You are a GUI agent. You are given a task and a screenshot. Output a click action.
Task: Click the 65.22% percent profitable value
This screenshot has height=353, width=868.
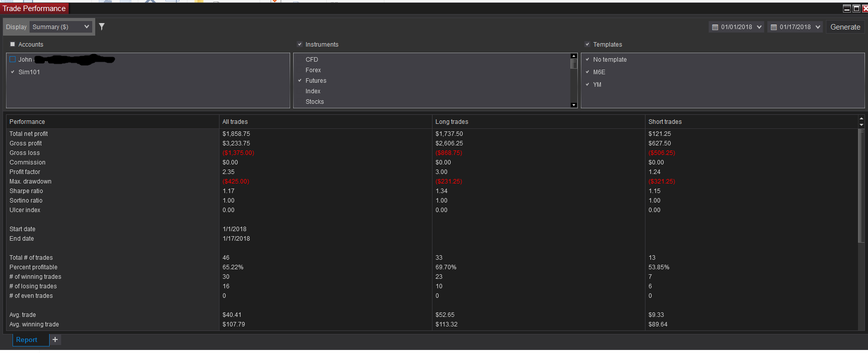(233, 267)
